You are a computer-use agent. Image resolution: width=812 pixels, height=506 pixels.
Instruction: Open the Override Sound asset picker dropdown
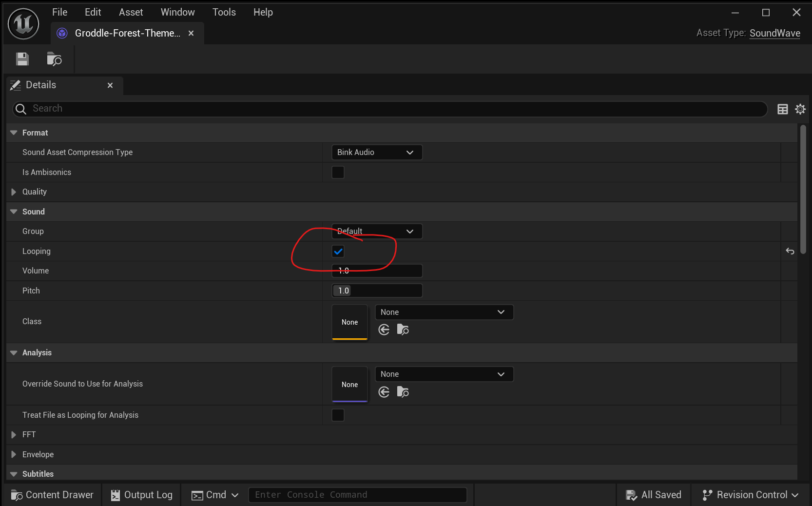tap(444, 374)
